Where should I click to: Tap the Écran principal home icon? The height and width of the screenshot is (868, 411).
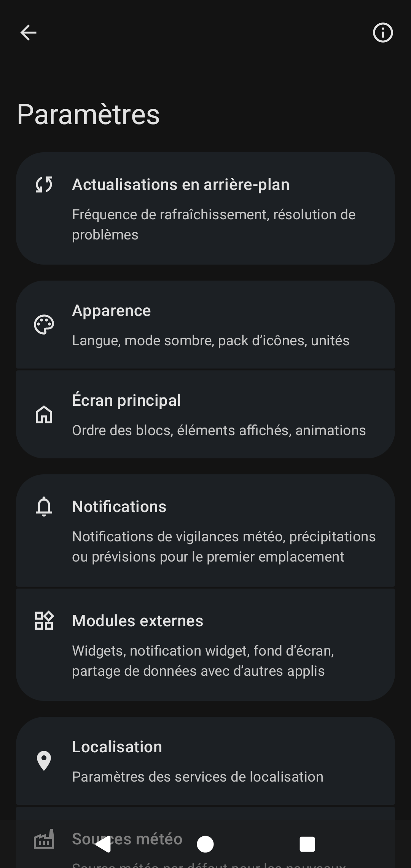[44, 415]
